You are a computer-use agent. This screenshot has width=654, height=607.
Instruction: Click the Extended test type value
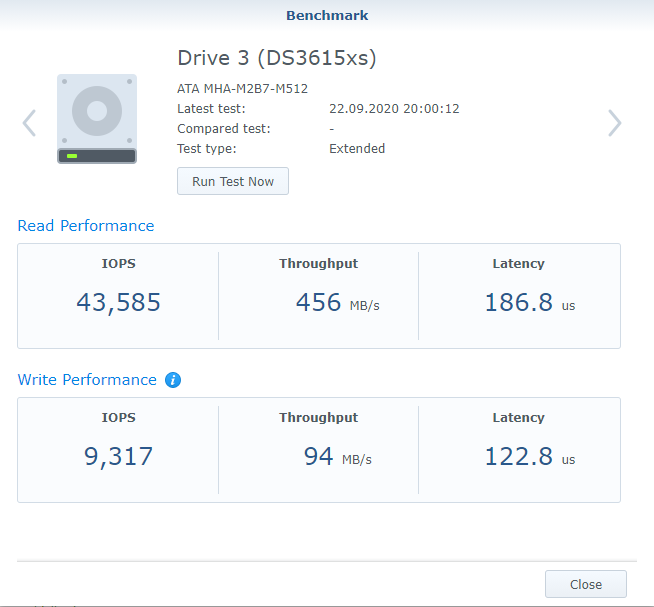tap(357, 148)
